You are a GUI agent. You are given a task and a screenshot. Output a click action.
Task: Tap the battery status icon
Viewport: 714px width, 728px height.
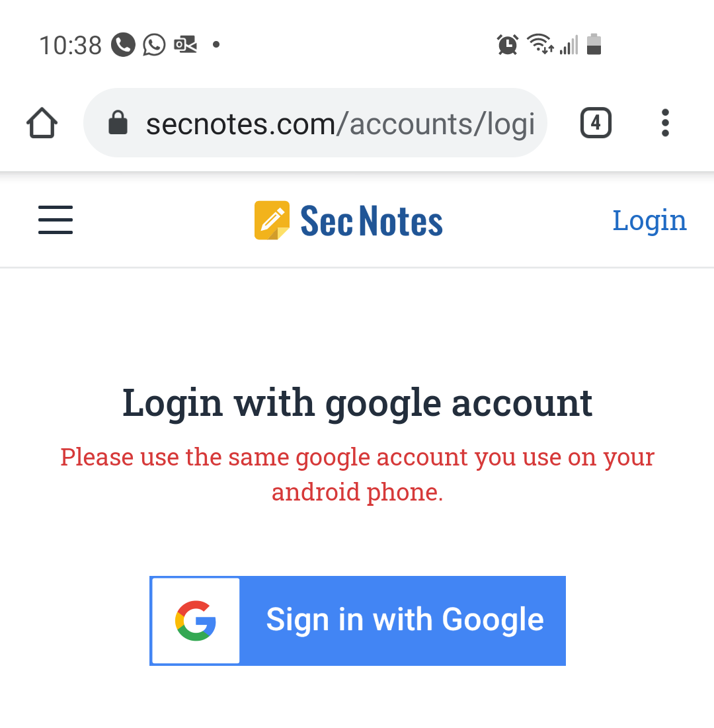(x=594, y=44)
